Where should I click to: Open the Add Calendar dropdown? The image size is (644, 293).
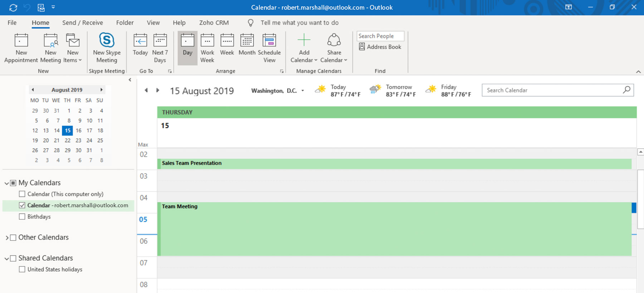[x=304, y=49]
